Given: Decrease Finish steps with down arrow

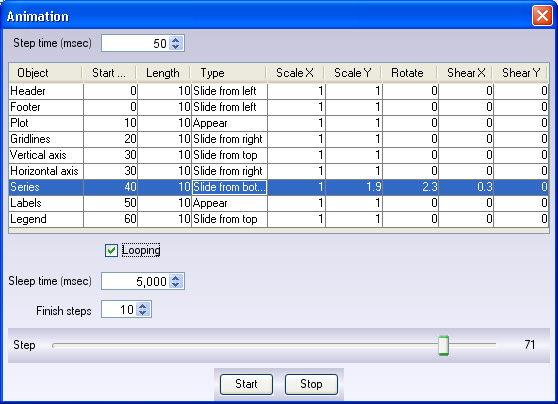Looking at the screenshot, I should [143, 313].
